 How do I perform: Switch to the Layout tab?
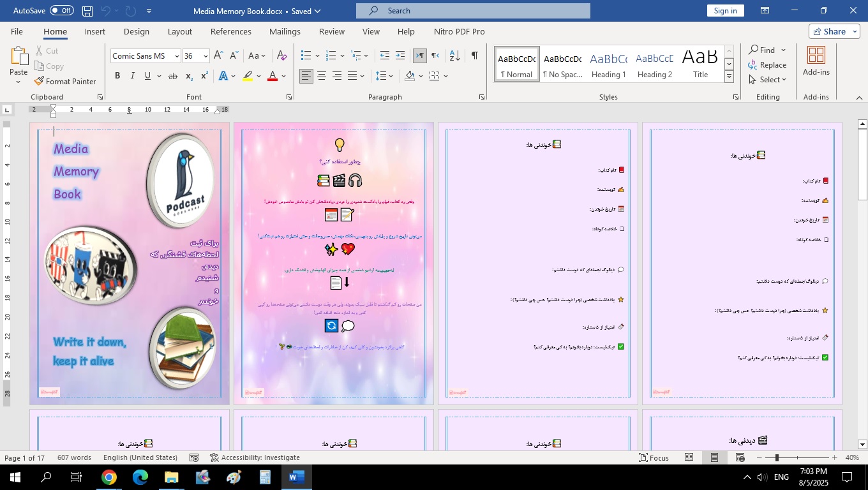(x=179, y=31)
